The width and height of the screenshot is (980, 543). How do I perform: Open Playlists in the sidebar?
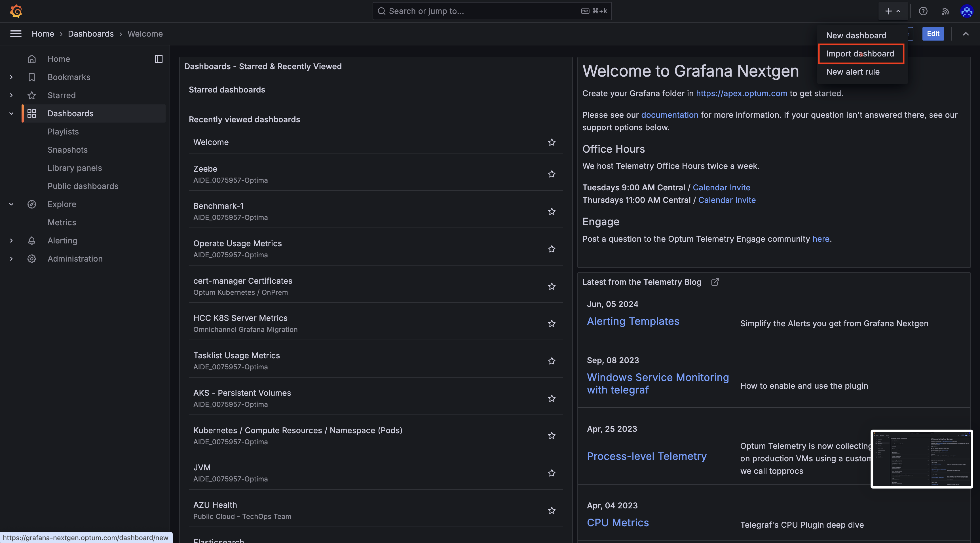pos(63,132)
